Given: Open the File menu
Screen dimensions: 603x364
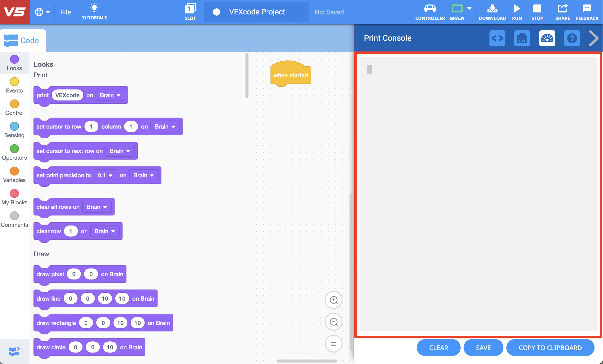Looking at the screenshot, I should coord(65,12).
